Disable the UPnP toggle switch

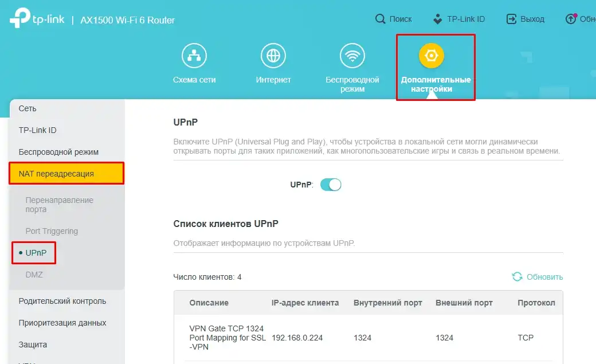[331, 185]
